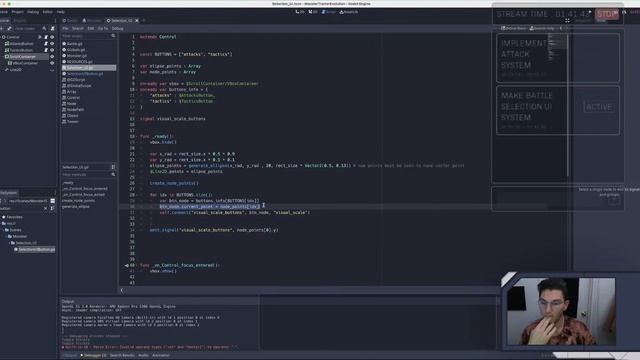Click the code minimap on right edge
The image size is (640, 360).
point(557,47)
